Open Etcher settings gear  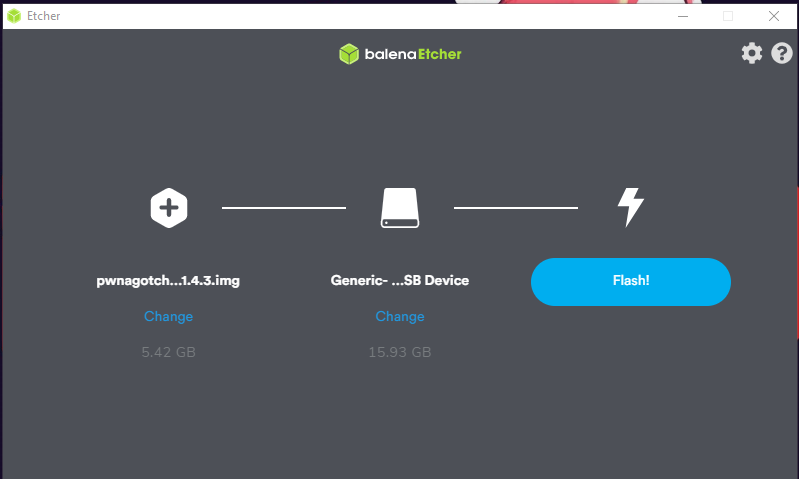[752, 53]
